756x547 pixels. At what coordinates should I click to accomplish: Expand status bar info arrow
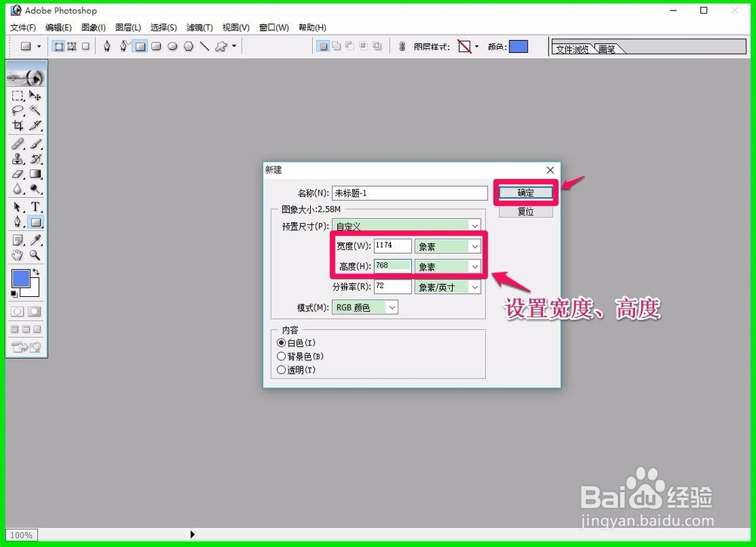click(192, 534)
